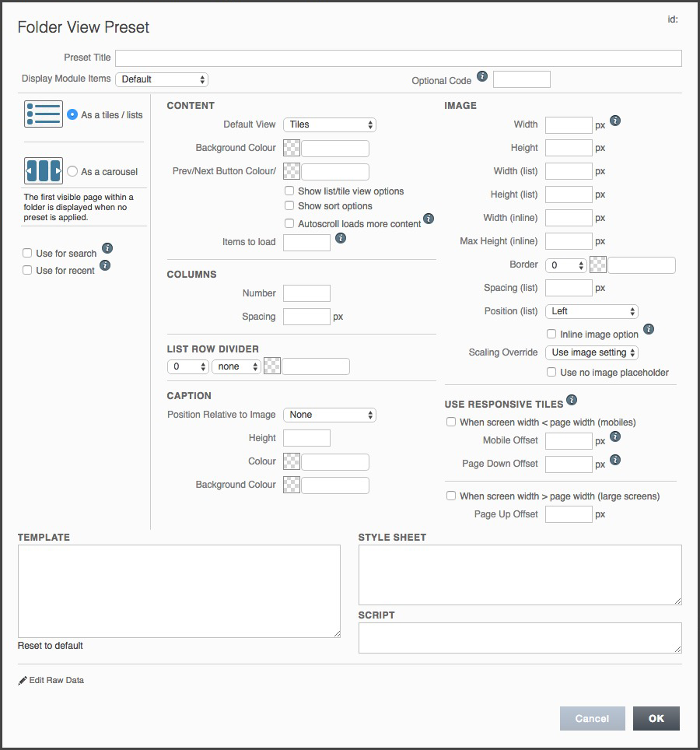Viewport: 700px width, 750px height.
Task: Open the Background Colour swatch under Content
Action: pyautogui.click(x=292, y=148)
